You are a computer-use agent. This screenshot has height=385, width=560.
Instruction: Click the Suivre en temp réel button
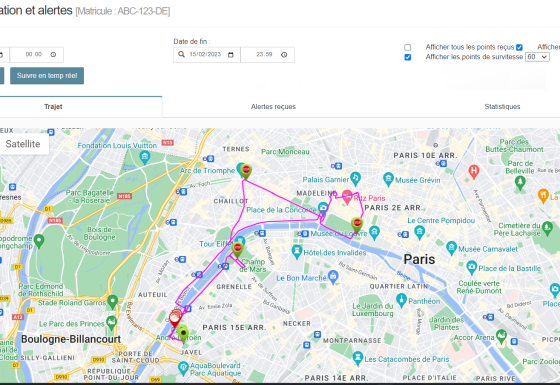[47, 76]
